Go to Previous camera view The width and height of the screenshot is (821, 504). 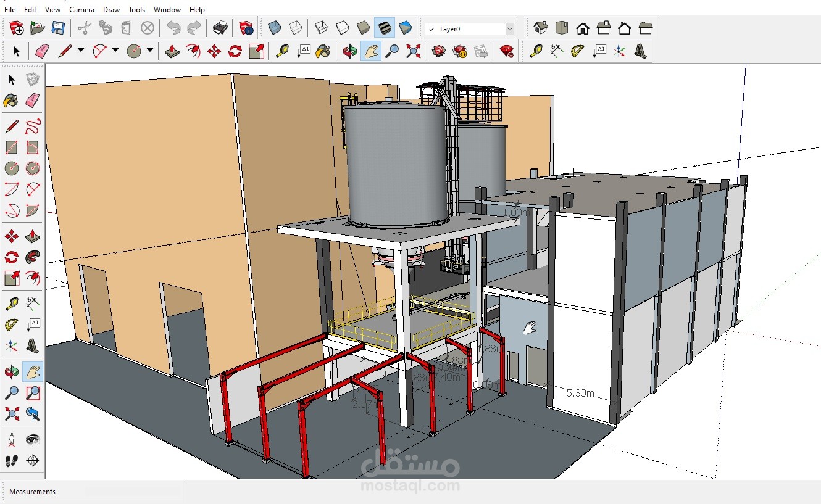coord(33,413)
